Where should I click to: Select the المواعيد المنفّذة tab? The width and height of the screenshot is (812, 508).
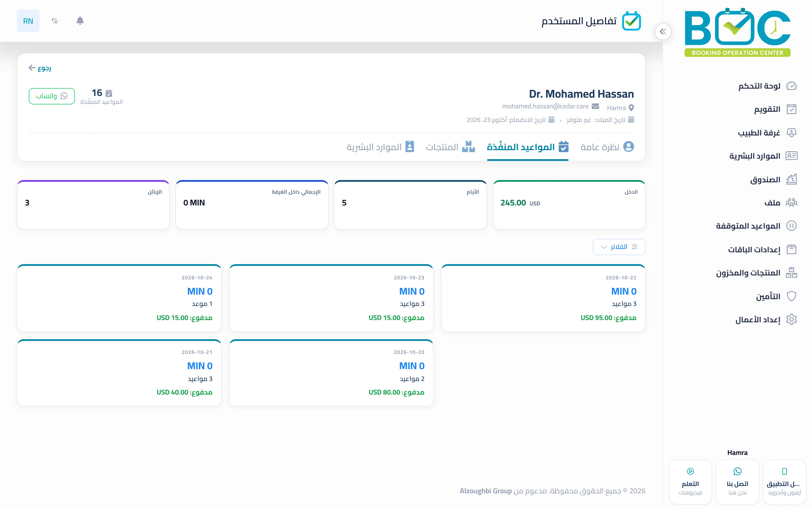pyautogui.click(x=528, y=147)
